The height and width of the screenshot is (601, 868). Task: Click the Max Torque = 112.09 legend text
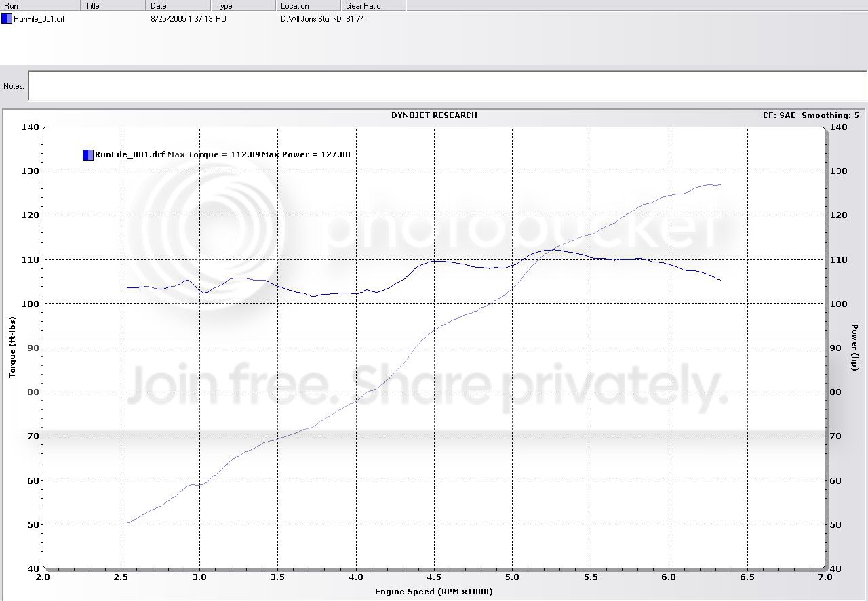[x=213, y=154]
